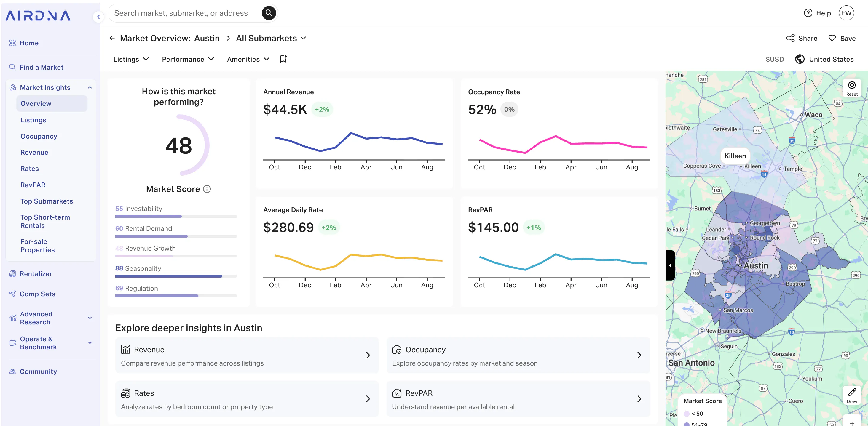Click the Rental Demand score bar
This screenshot has height=426, width=868.
pyautogui.click(x=175, y=236)
